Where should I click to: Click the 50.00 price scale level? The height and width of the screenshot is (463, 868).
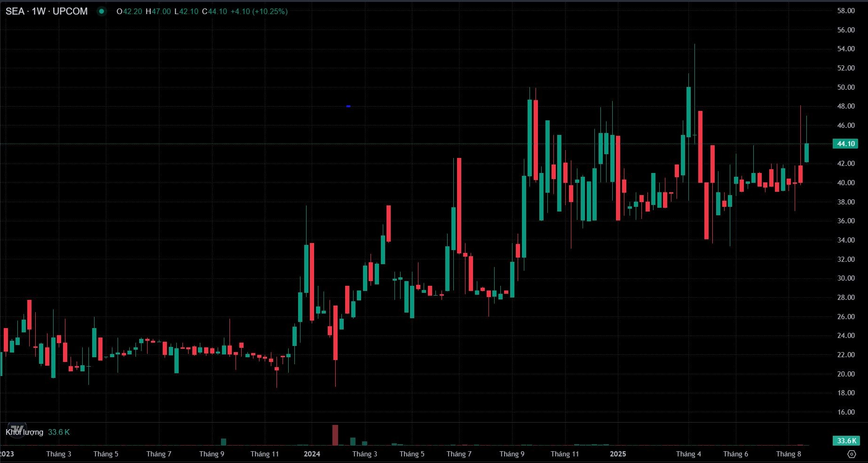pos(845,87)
